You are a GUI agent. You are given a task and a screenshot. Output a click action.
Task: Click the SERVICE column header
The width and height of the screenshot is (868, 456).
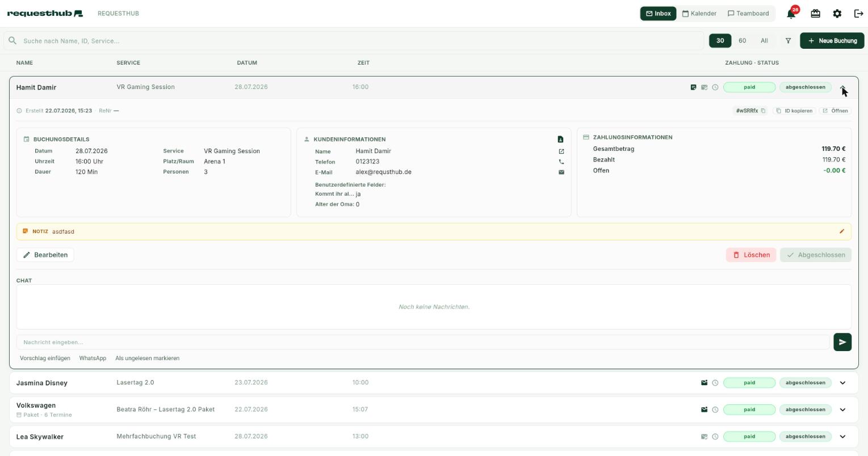click(128, 63)
